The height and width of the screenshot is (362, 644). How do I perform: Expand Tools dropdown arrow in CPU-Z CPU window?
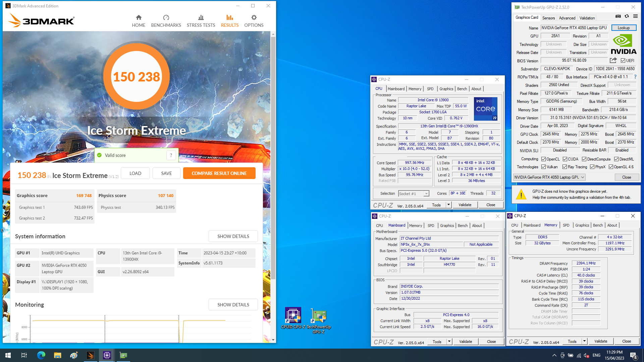coord(448,205)
